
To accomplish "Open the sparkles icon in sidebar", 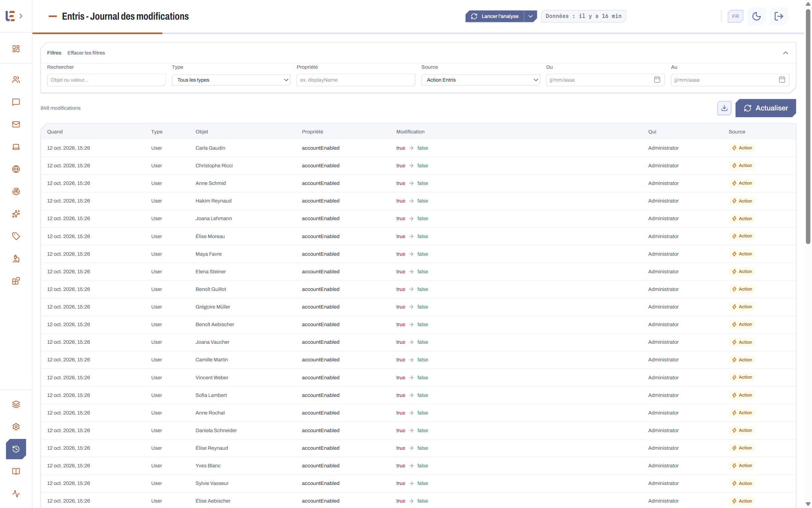I will click(x=16, y=214).
